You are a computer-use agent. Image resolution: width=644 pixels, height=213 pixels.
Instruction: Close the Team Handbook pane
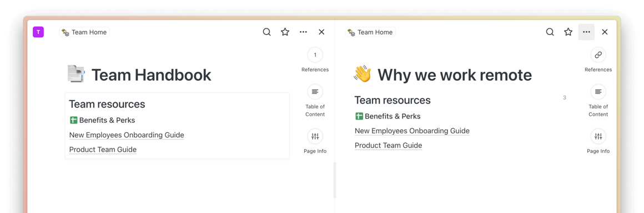coord(321,32)
